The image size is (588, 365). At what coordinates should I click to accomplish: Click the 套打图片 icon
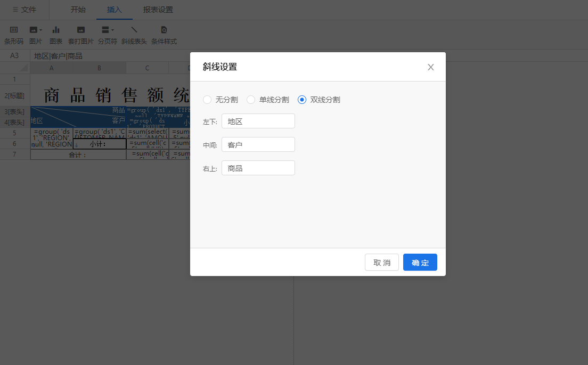80,30
